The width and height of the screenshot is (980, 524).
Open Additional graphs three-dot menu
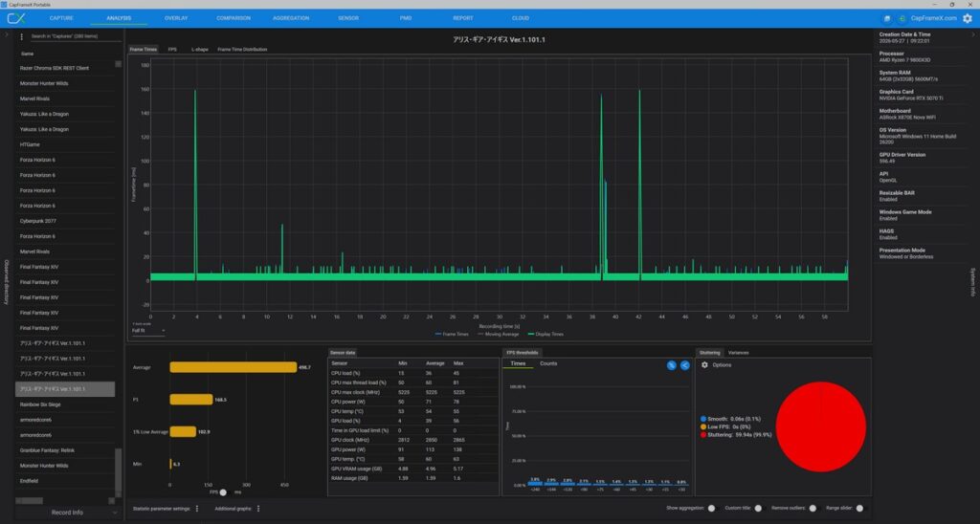pos(258,509)
